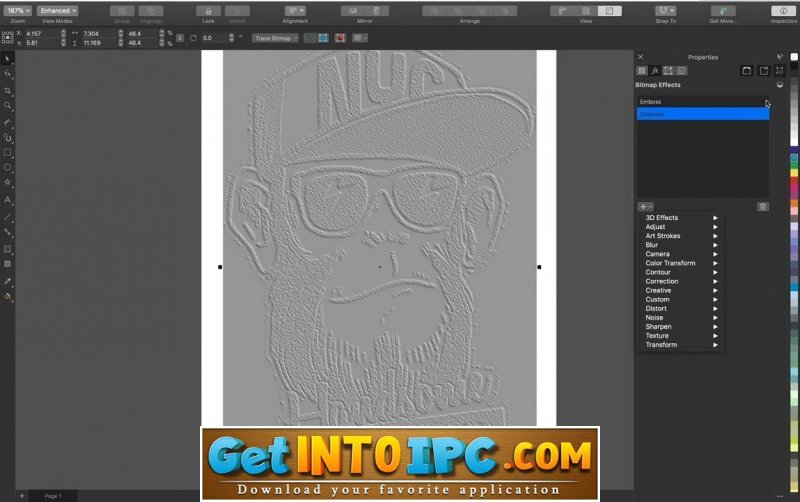This screenshot has width=800, height=502.
Task: Expand the Distort submenu
Action: coord(681,309)
